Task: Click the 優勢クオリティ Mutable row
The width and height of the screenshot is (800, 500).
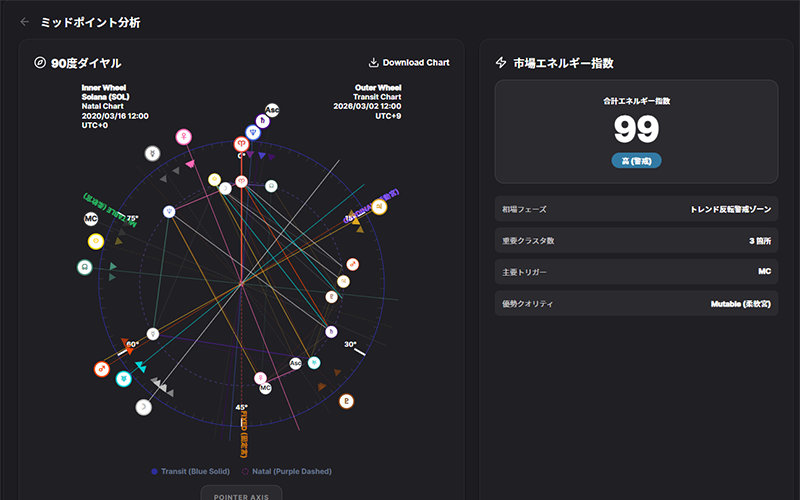Action: coord(636,303)
